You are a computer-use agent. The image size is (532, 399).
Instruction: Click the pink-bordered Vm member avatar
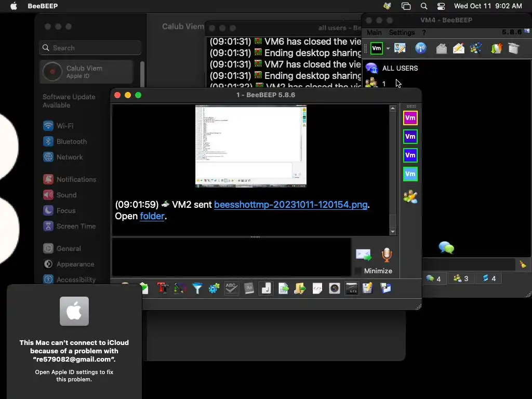click(410, 118)
